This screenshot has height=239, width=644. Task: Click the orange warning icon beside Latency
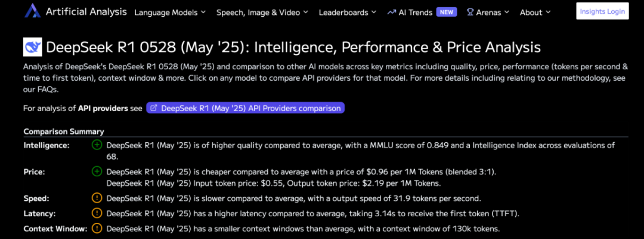coord(97,213)
